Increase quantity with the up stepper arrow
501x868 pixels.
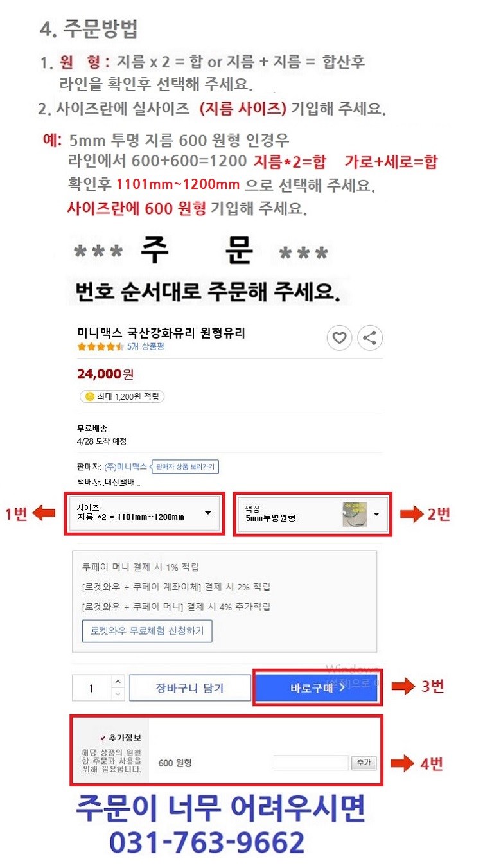tap(118, 681)
